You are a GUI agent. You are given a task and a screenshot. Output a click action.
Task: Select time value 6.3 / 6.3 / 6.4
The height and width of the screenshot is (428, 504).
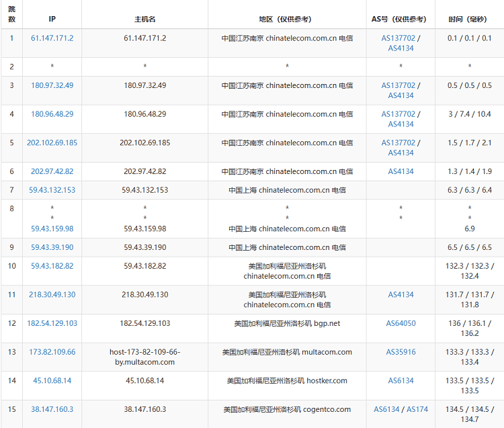[469, 190]
